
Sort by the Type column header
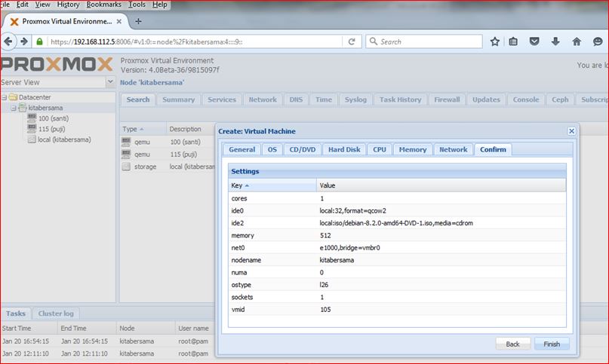[x=143, y=129]
